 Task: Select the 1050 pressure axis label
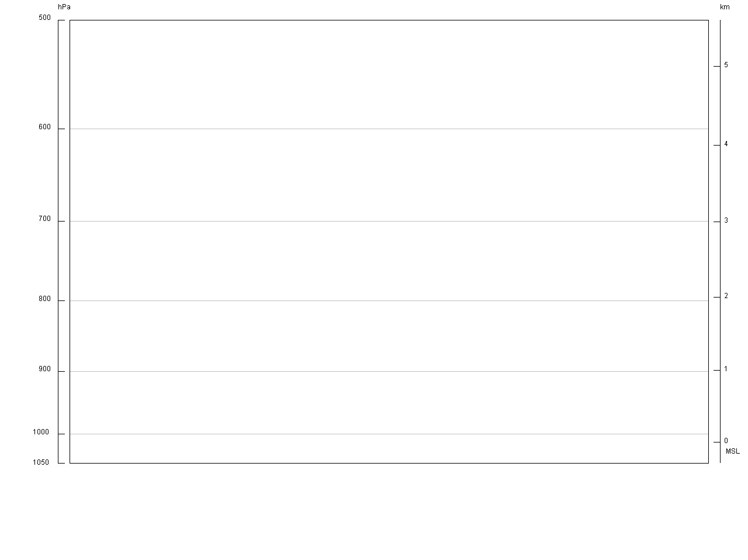pos(41,462)
